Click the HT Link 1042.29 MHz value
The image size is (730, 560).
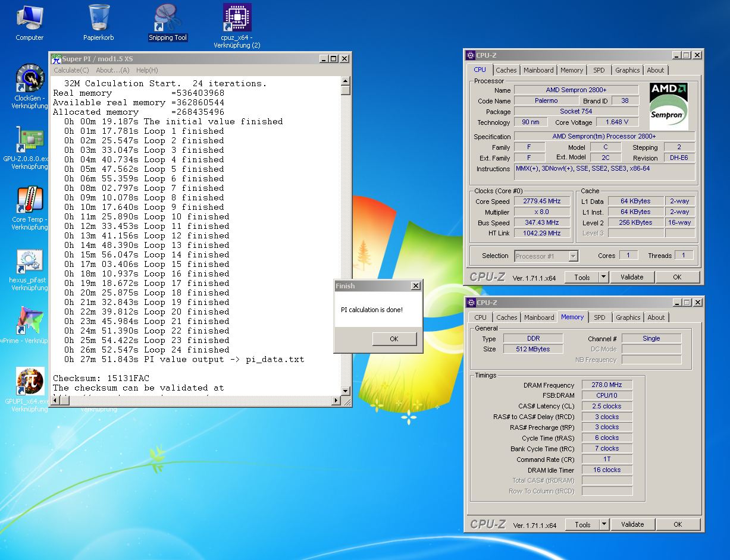(x=542, y=233)
